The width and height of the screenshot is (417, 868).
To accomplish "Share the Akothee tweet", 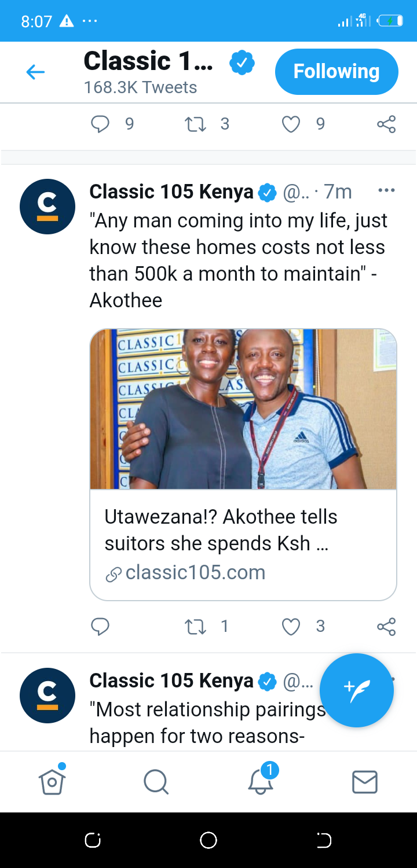I will 386,626.
